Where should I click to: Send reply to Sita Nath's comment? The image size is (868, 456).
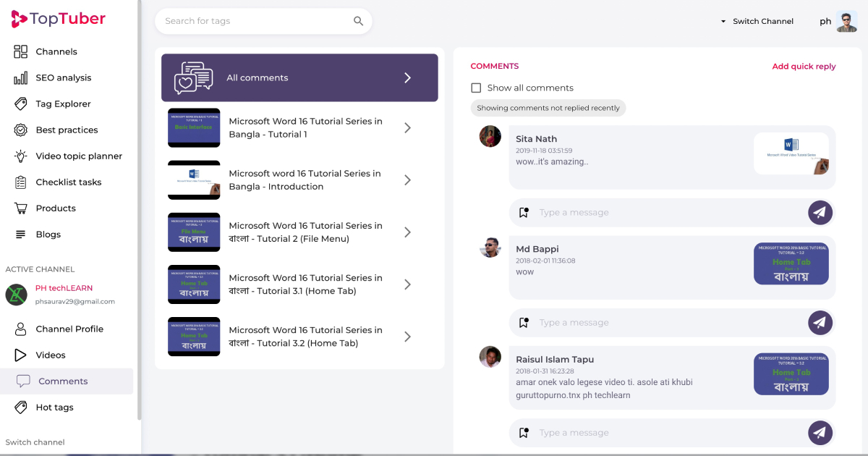[820, 212]
